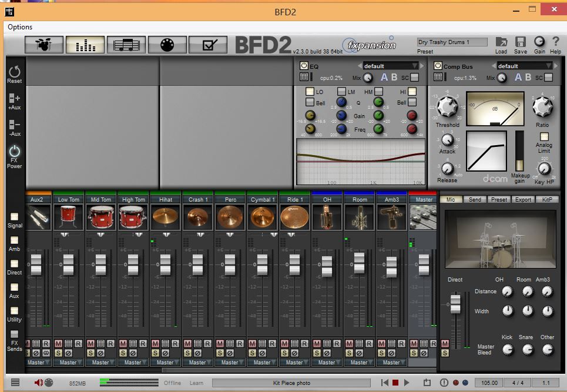The width and height of the screenshot is (567, 392).
Task: Toggle the Signal view checkbox
Action: click(x=15, y=217)
